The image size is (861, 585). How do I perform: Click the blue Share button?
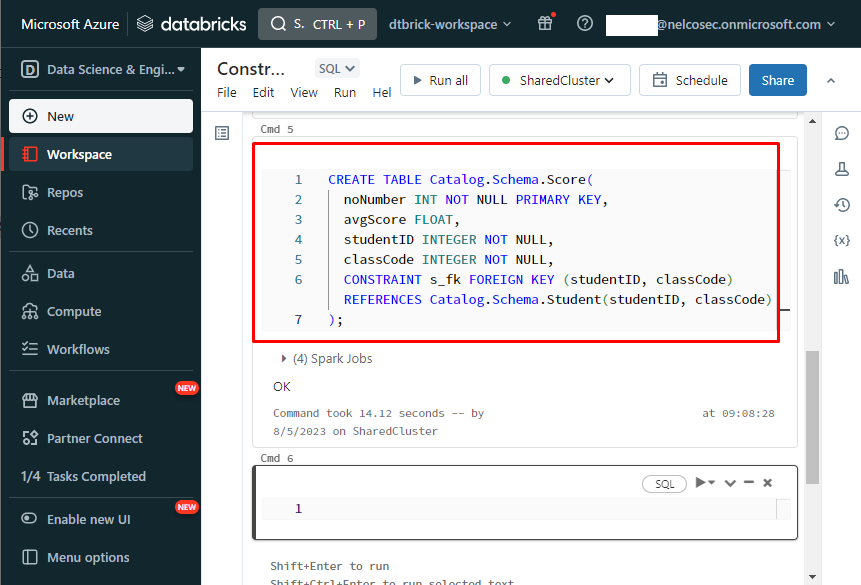(x=777, y=80)
